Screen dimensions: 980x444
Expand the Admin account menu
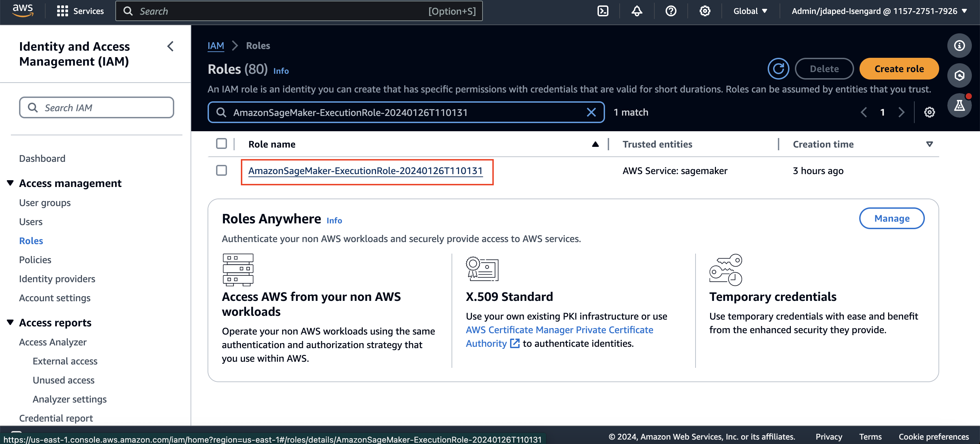point(879,11)
